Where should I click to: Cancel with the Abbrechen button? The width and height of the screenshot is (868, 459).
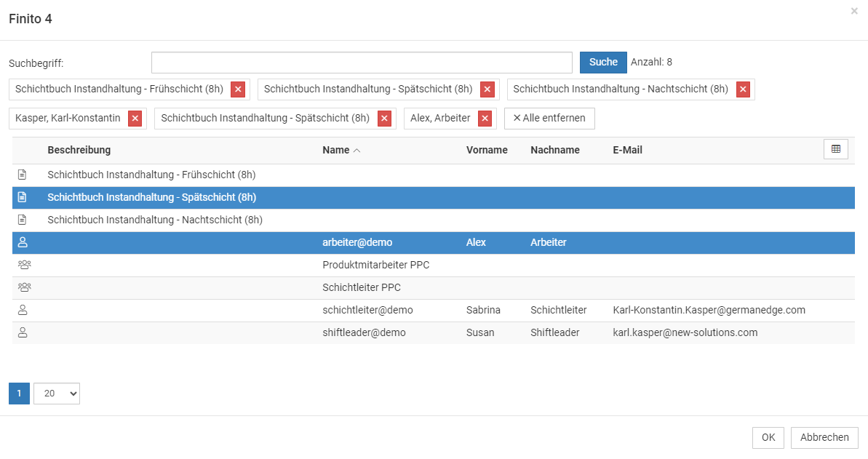click(x=824, y=437)
